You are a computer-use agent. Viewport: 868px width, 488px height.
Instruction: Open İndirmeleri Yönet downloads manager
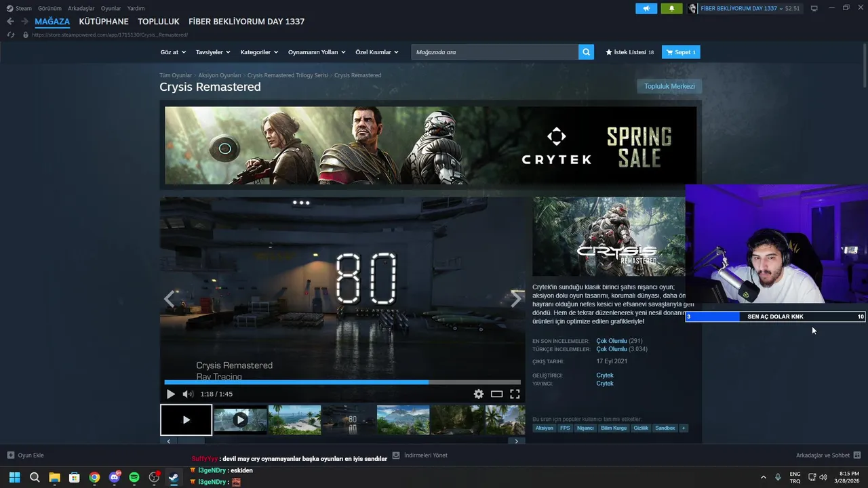pos(420,455)
